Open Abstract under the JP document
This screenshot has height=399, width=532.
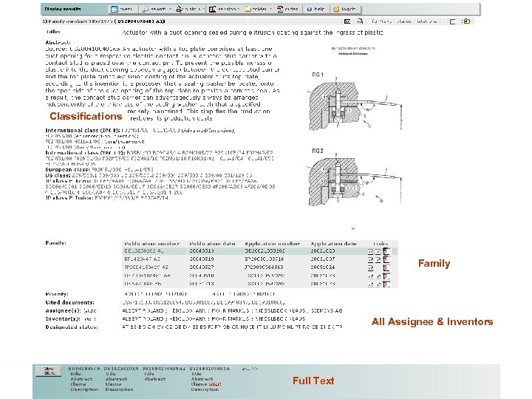(154, 379)
